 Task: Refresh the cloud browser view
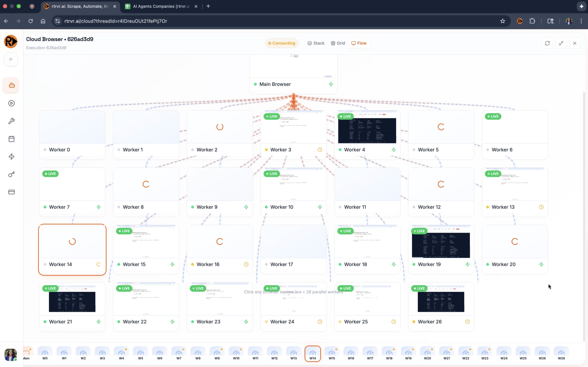547,43
